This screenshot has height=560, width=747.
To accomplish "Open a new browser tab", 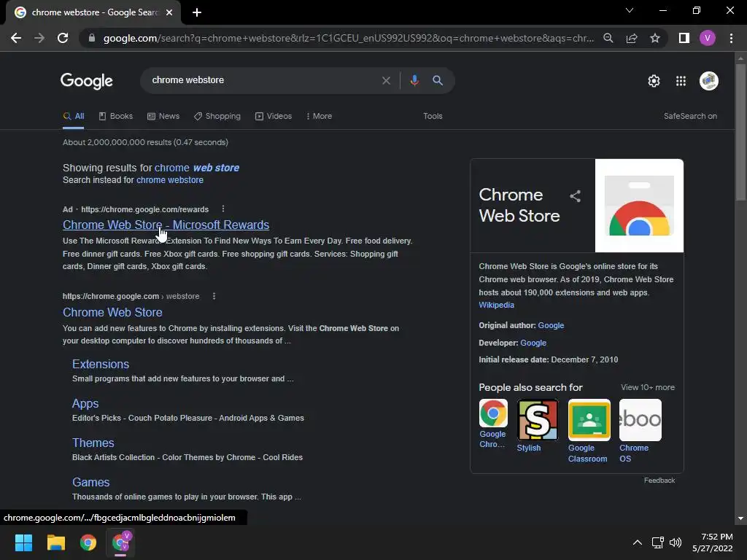I will pyautogui.click(x=197, y=12).
